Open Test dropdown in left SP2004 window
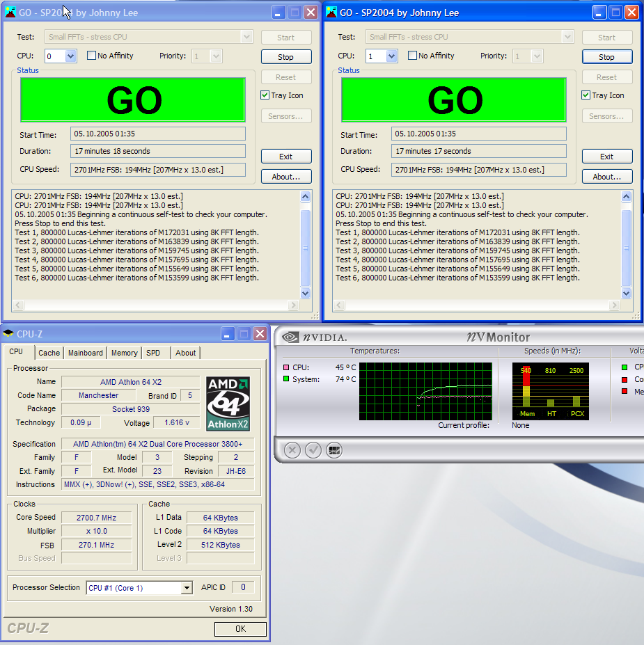 [x=246, y=37]
